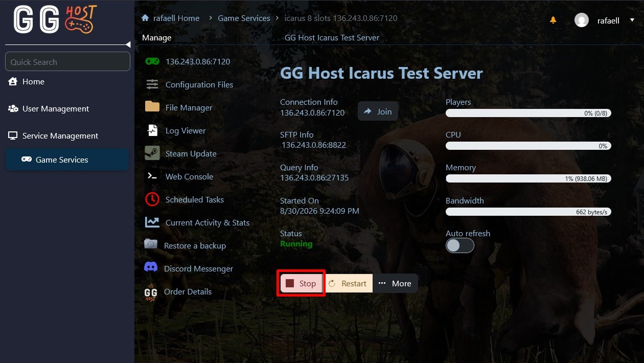This screenshot has height=363, width=644.
Task: Click the Memory usage bar
Action: (528, 178)
